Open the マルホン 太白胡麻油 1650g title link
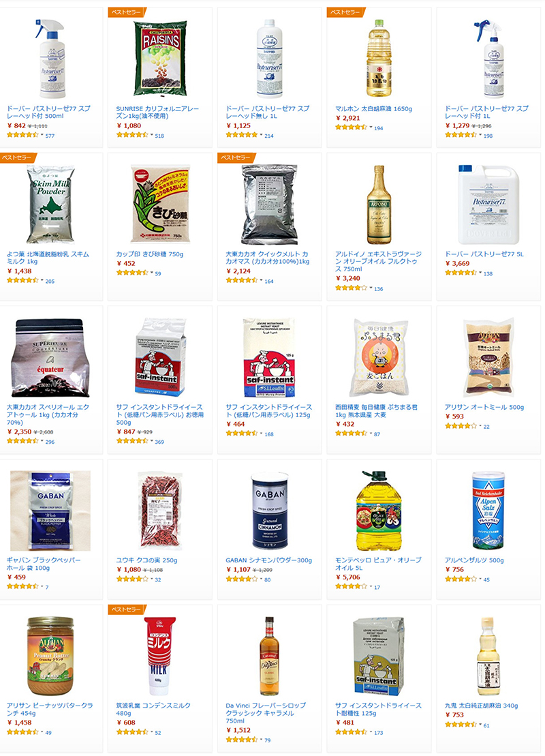The width and height of the screenshot is (545, 756). click(373, 109)
